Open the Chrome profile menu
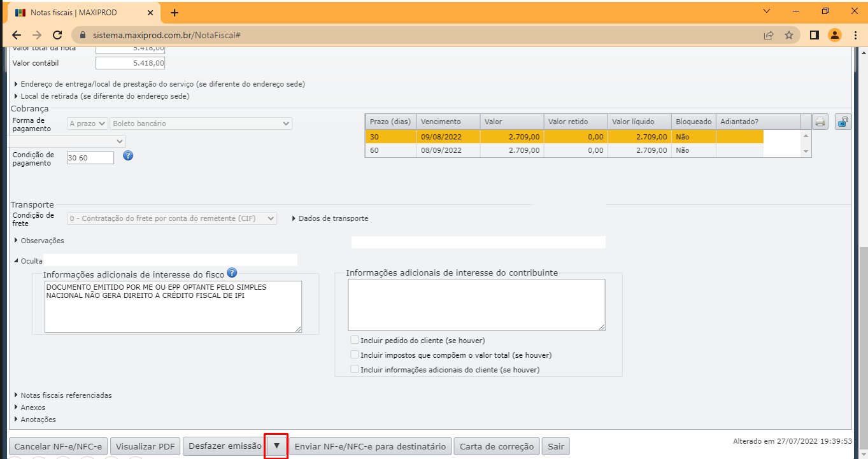 pyautogui.click(x=834, y=35)
